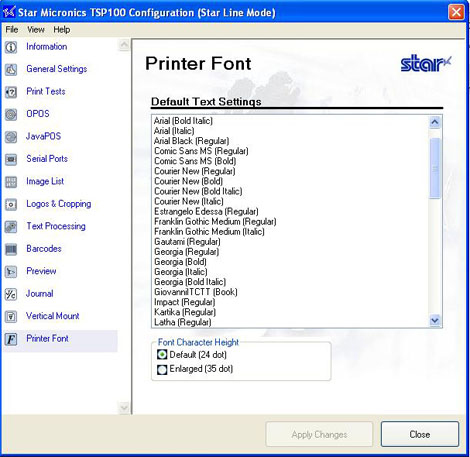Open General Settings via its icon
470x457 pixels.
[x=11, y=69]
